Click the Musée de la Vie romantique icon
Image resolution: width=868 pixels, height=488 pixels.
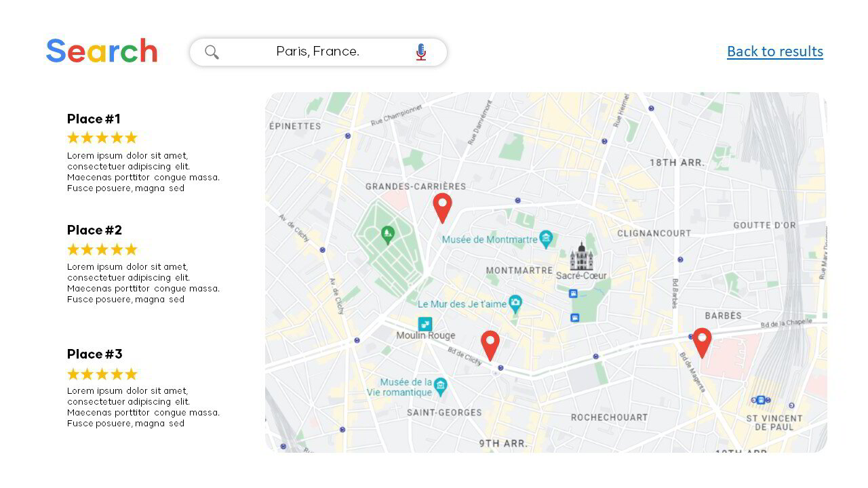(441, 386)
